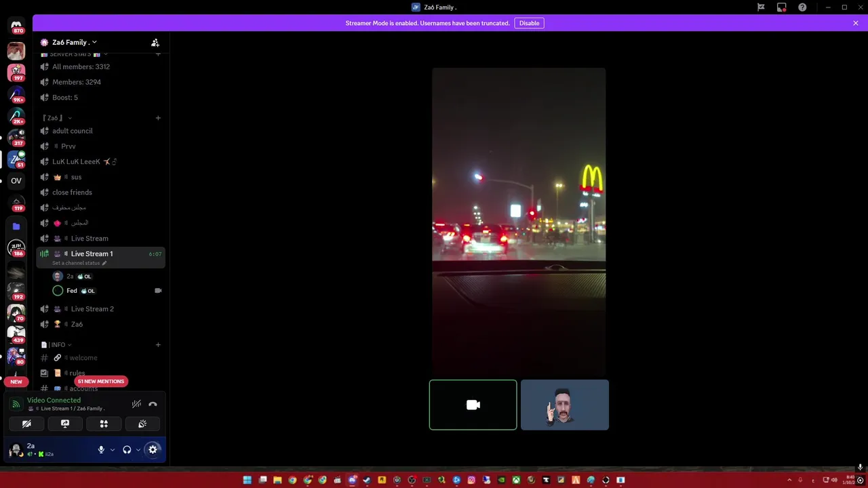Screen dimensions: 868x488
Task: Open Instagram from the taskbar
Action: click(x=471, y=480)
